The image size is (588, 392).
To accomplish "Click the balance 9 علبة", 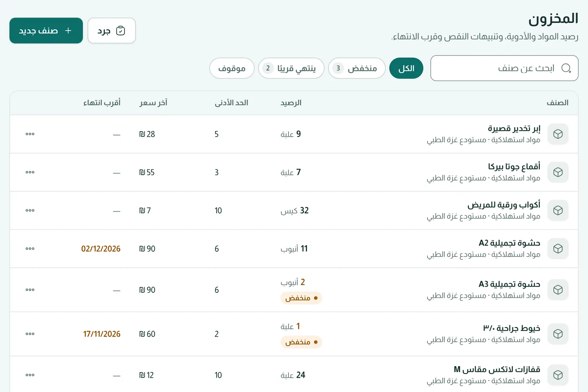I will 291,134.
